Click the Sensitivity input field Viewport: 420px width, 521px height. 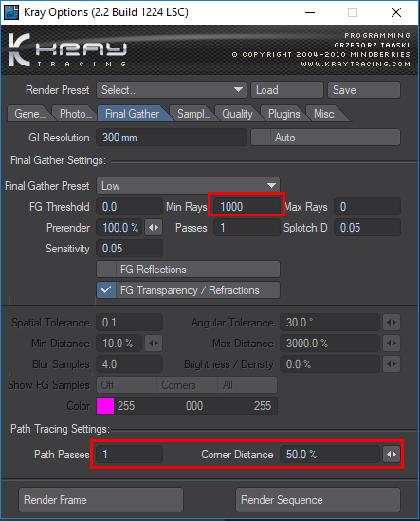[x=130, y=249]
